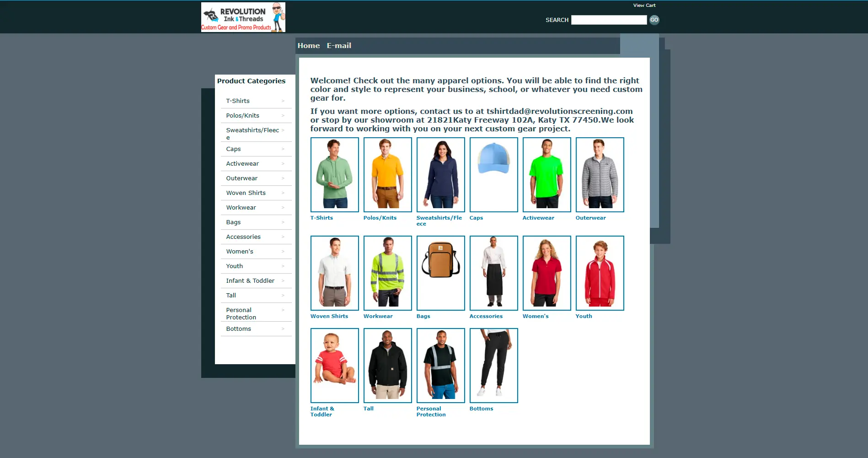Click the hi-vis Workwear thumbnail
The height and width of the screenshot is (458, 868).
[388, 273]
